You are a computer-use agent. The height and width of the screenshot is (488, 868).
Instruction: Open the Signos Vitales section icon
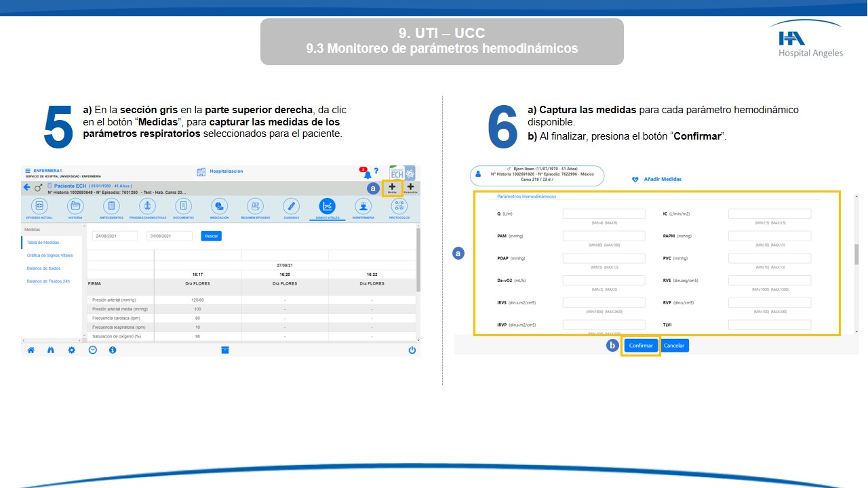327,206
